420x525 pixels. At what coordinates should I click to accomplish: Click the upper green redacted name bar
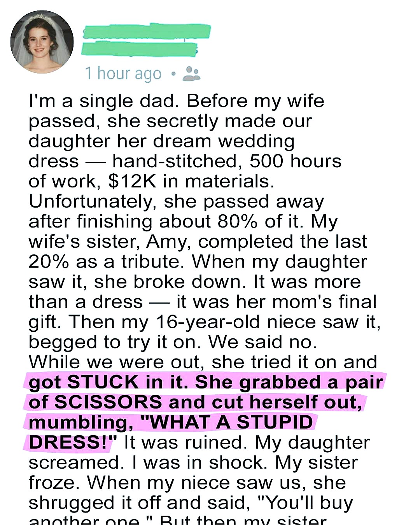coord(146,32)
